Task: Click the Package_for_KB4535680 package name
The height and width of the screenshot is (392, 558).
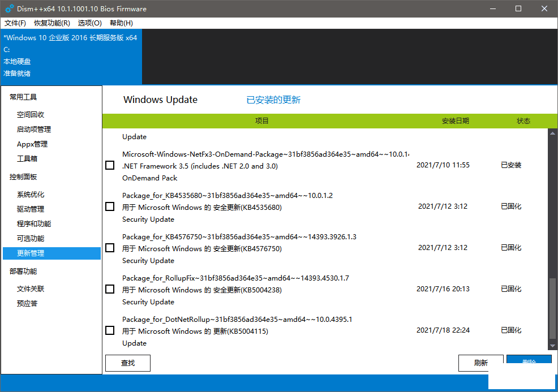Action: (228, 196)
